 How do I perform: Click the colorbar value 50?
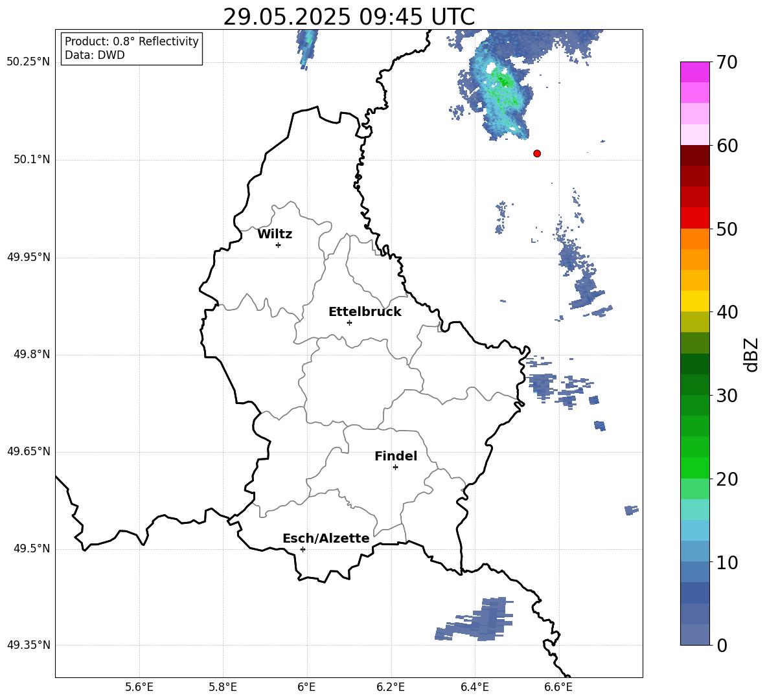coord(727,229)
